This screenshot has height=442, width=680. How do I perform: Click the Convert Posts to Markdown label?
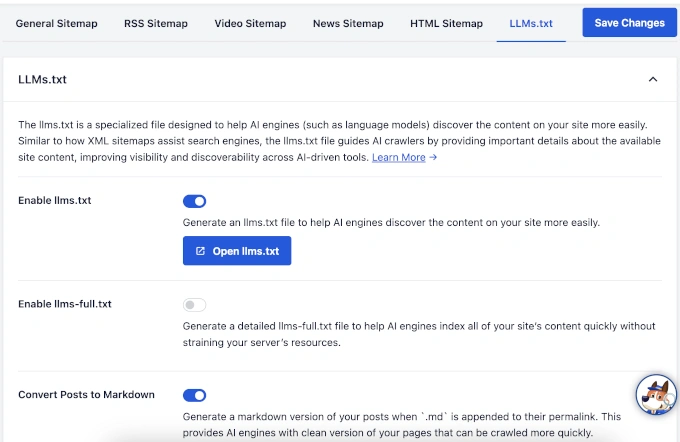pos(86,395)
